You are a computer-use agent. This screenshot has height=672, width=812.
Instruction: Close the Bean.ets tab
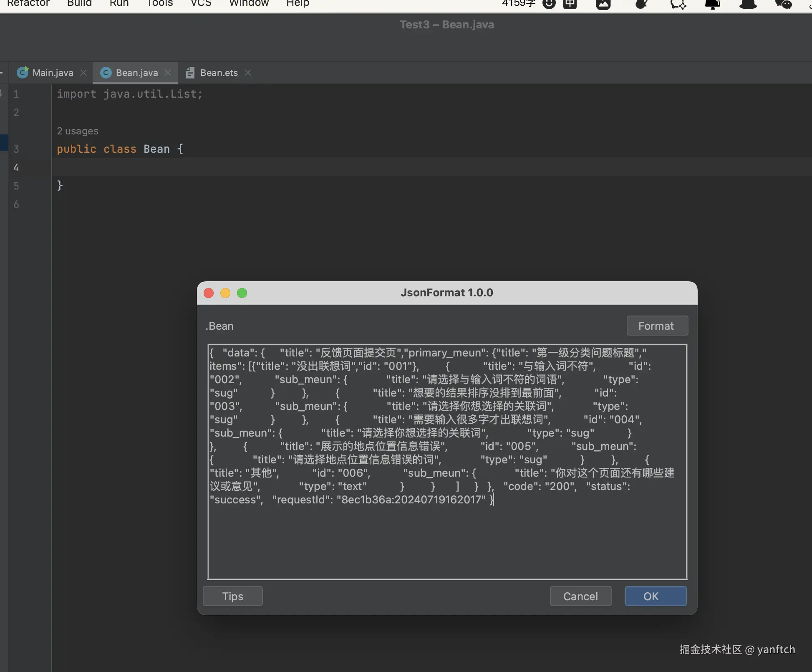(248, 73)
